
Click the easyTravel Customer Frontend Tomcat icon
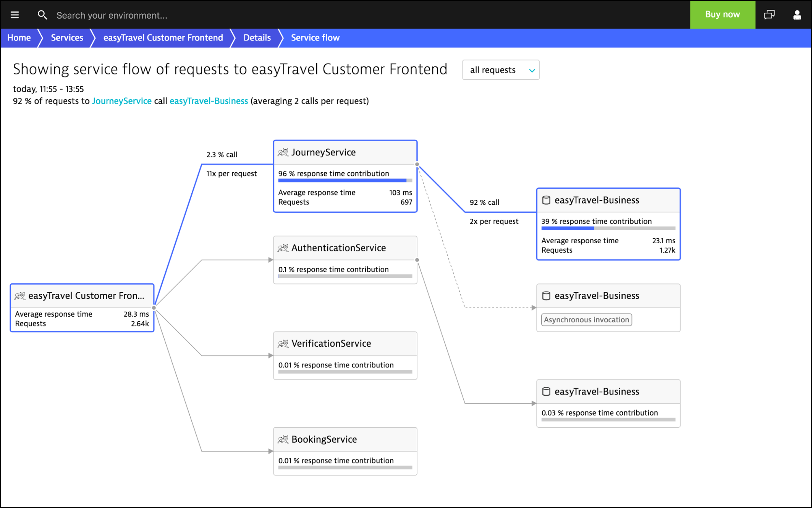pyautogui.click(x=20, y=296)
